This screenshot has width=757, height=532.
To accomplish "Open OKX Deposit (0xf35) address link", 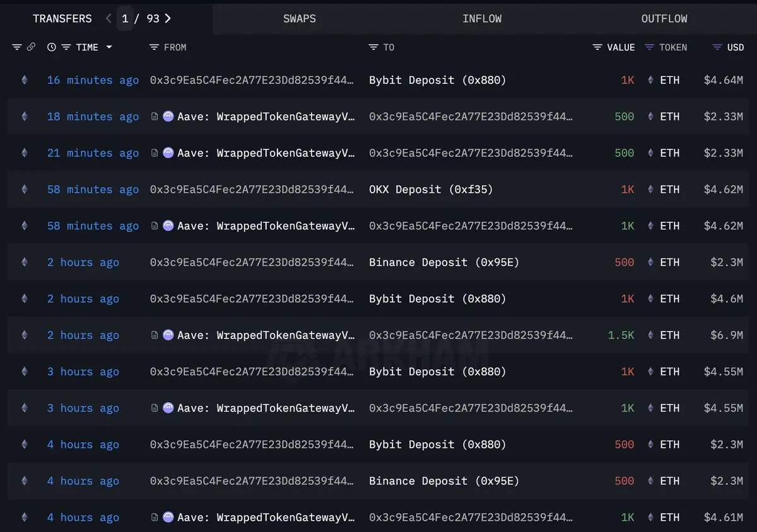I will 431,190.
